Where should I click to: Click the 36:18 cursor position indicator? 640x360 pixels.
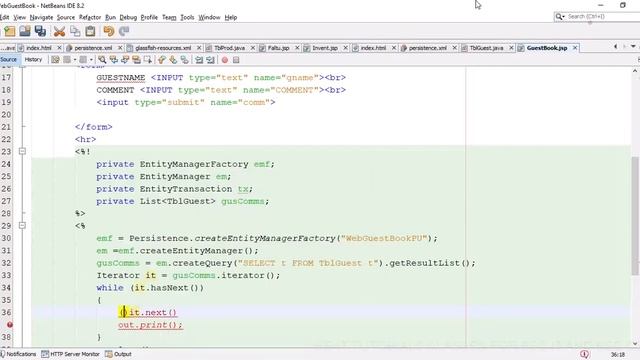click(x=618, y=354)
